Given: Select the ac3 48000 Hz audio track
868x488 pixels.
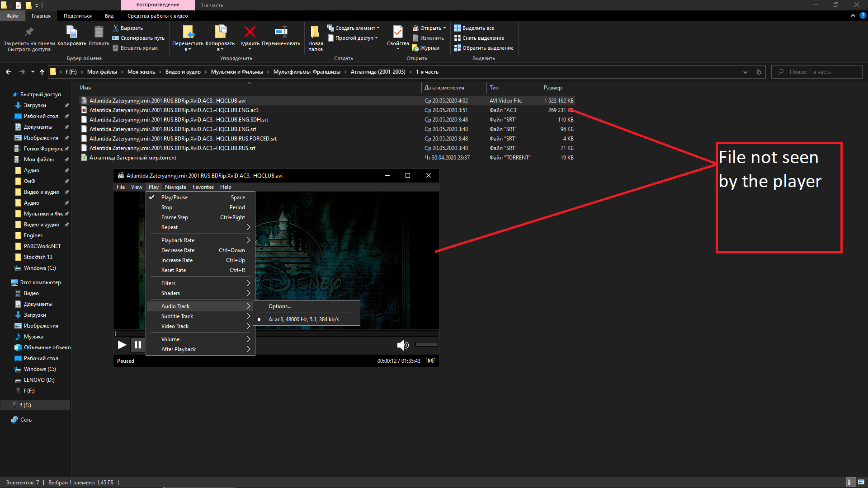Looking at the screenshot, I should [x=303, y=319].
